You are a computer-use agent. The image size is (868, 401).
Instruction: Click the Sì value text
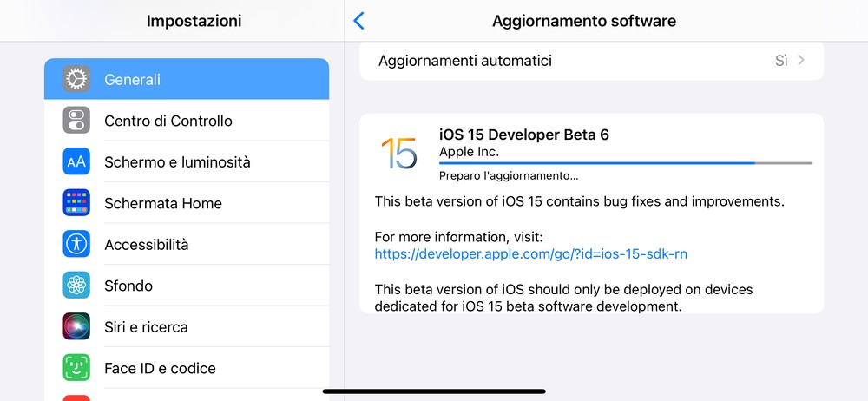coord(781,61)
